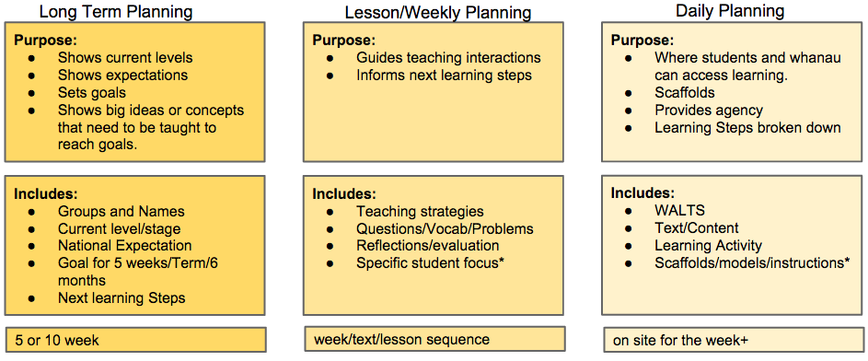Click the Daily Planning heading
This screenshot has width=868, height=361.
tap(730, 10)
